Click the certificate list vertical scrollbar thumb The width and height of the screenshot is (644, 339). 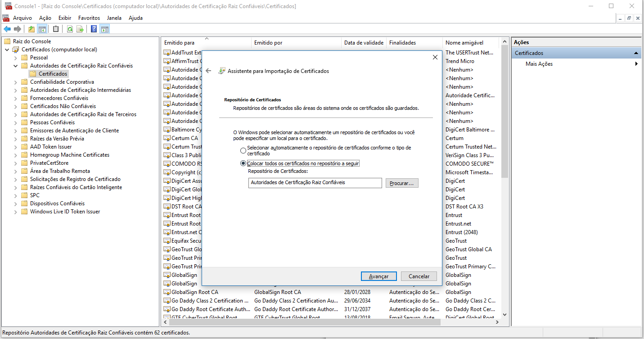coord(504,110)
